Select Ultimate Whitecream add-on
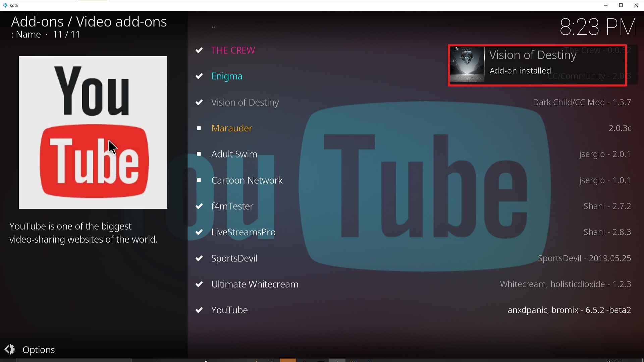644x362 pixels. tap(255, 285)
